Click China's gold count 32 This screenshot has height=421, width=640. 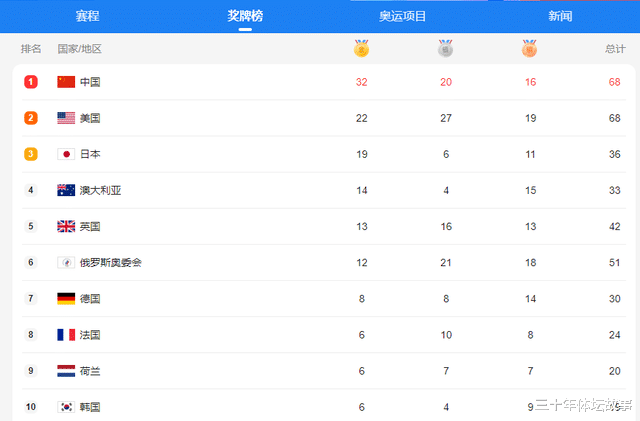[x=361, y=82]
